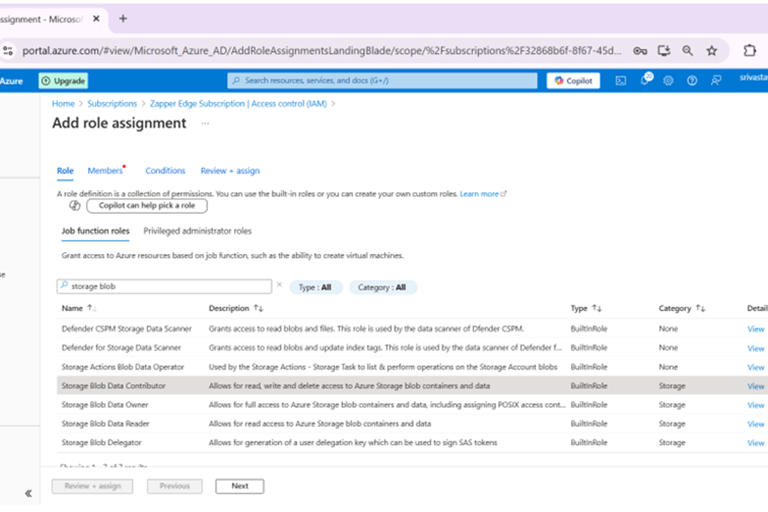Viewport: 768px width, 512px height.
Task: Collapse the side menu with double chevron
Action: tap(28, 493)
